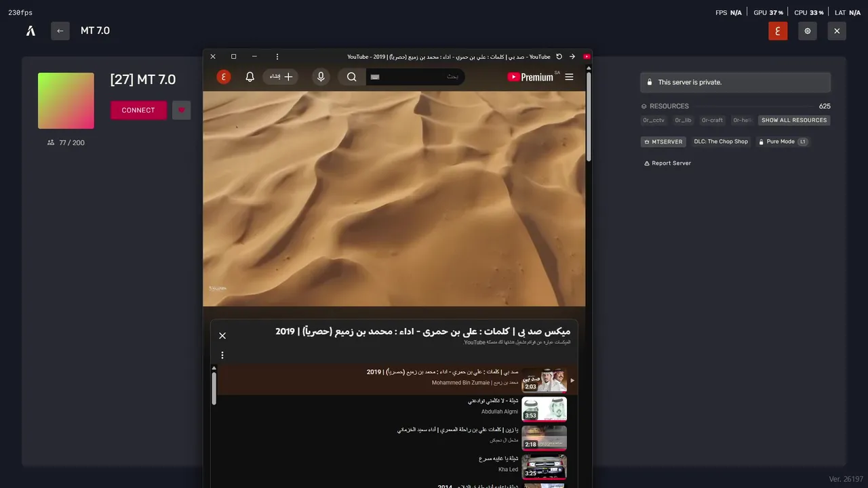The image size is (868, 488).
Task: Click the playlist scrollbar up arrow
Action: [x=214, y=369]
